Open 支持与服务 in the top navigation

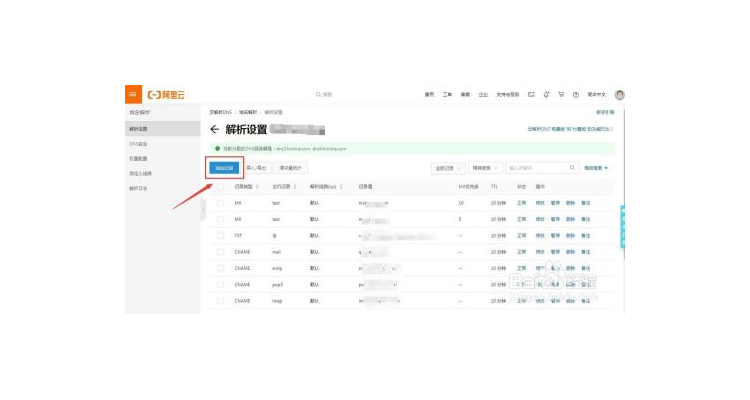[507, 95]
